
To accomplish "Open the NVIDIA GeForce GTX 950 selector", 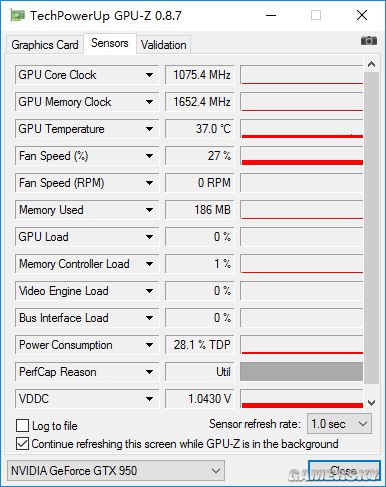I will (x=116, y=471).
